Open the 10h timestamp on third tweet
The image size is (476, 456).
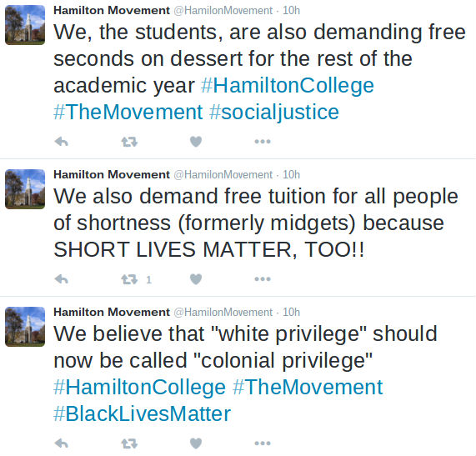tap(291, 313)
